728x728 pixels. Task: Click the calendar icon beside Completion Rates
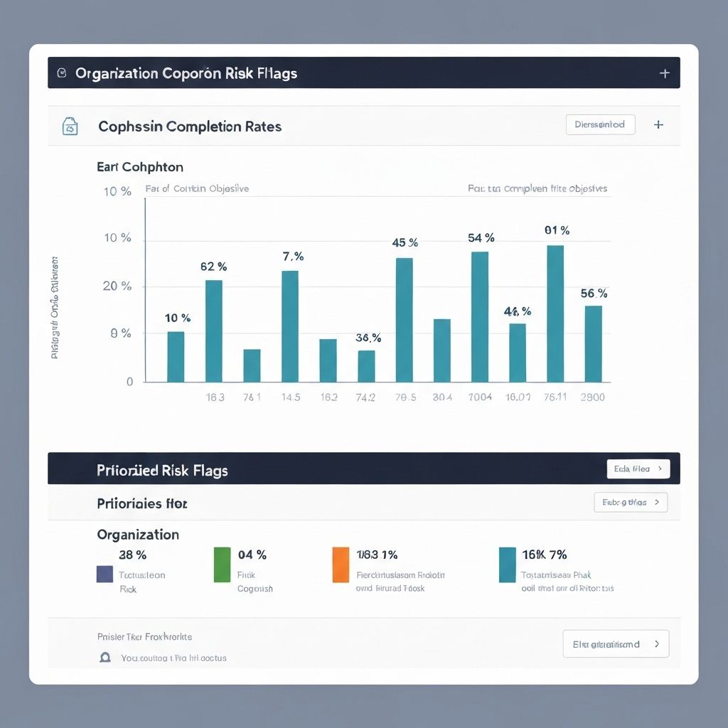[x=70, y=125]
